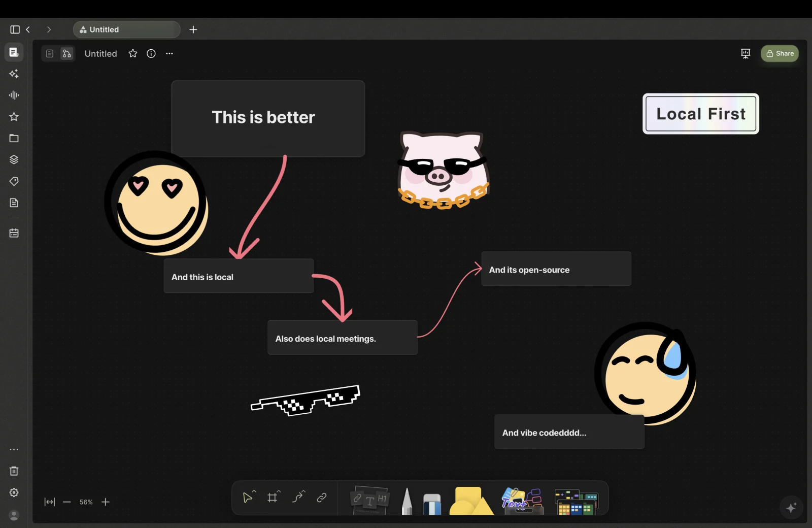Click the Share button
This screenshot has height=528, width=812.
(x=780, y=53)
